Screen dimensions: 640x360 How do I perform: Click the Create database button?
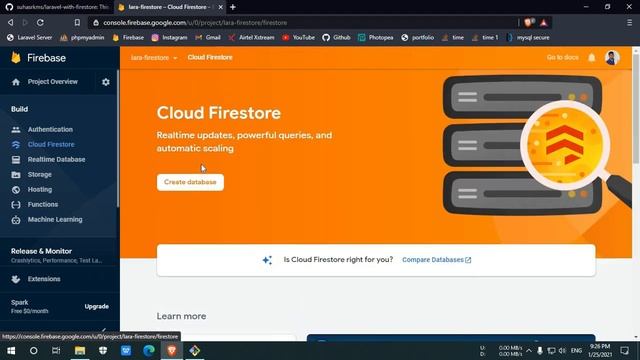(x=190, y=182)
